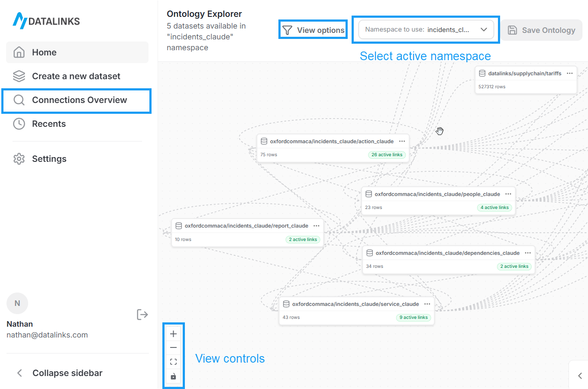Zoom out using the minus view control
588x389 pixels.
tap(173, 347)
